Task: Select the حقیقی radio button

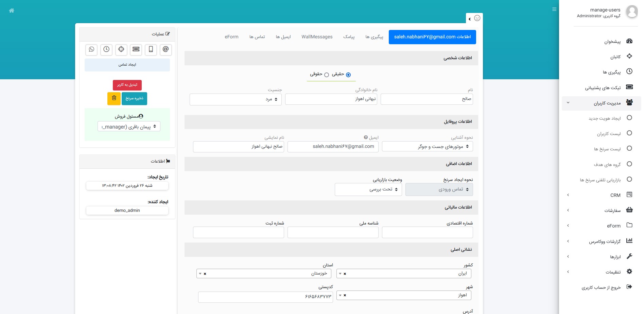Action: (x=348, y=75)
